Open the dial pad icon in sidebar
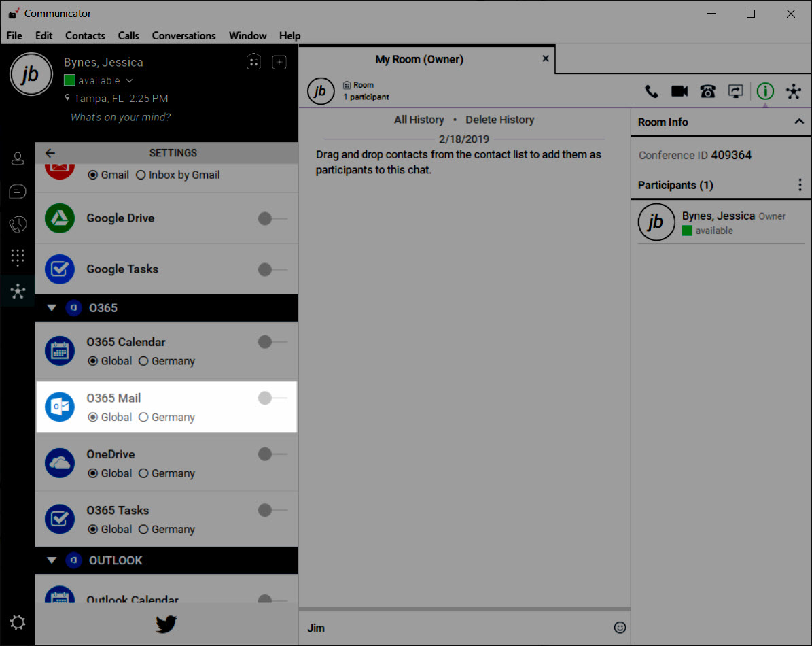Image resolution: width=812 pixels, height=646 pixels. point(18,258)
